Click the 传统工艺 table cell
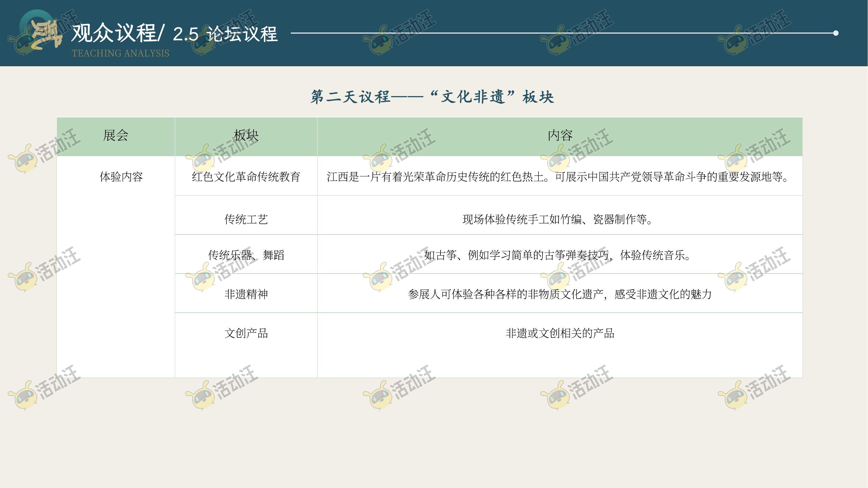Screen dimensions: 868x488 point(246,219)
